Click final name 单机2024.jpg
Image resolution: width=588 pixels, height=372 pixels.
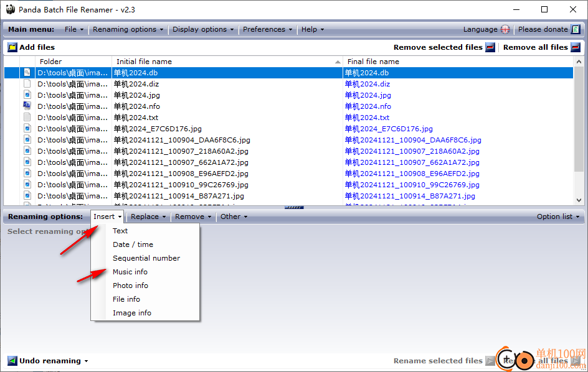(368, 95)
